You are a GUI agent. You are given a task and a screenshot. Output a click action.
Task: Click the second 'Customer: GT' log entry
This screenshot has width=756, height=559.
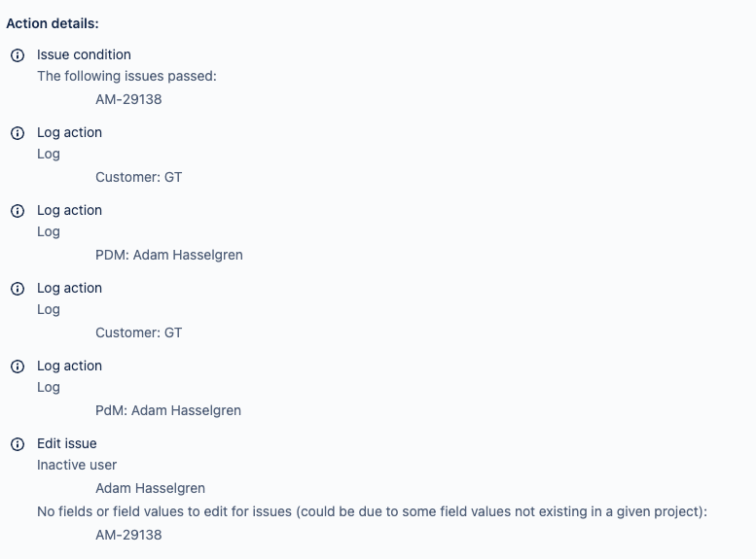tap(139, 333)
